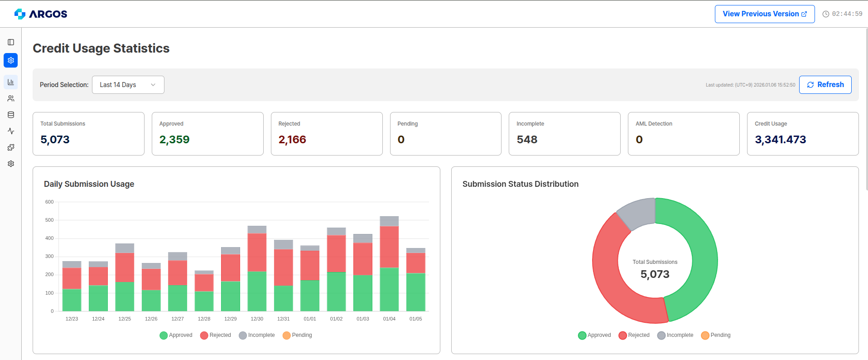Click the Refresh button
The width and height of the screenshot is (868, 360).
pyautogui.click(x=825, y=85)
